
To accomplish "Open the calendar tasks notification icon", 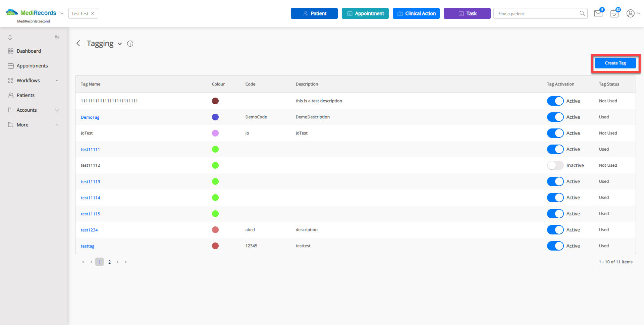I will tap(614, 13).
